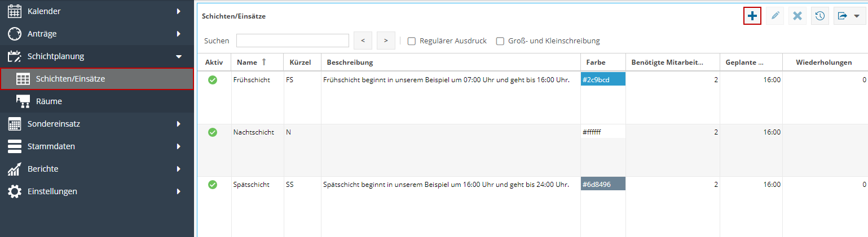Click the green active check for Frühschicht
868x237 pixels.
213,80
